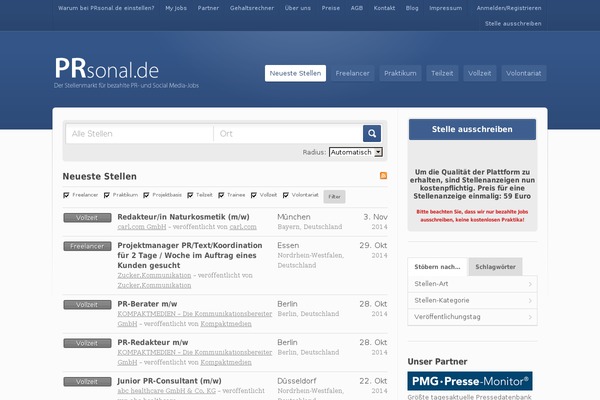600x400 pixels.
Task: Open Junior PR-Consultant (m/w) job listing
Action: coord(170,381)
